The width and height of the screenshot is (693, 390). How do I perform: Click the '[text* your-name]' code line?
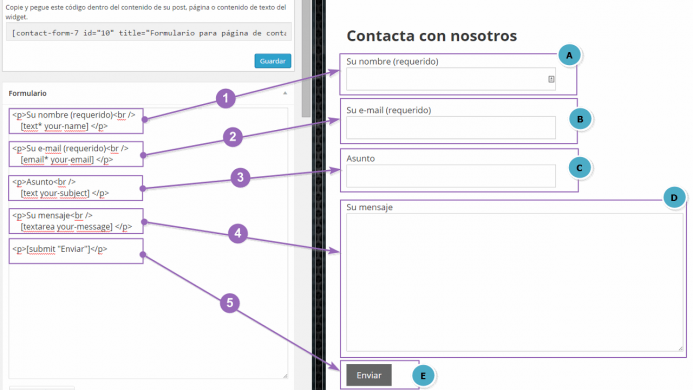pos(64,126)
